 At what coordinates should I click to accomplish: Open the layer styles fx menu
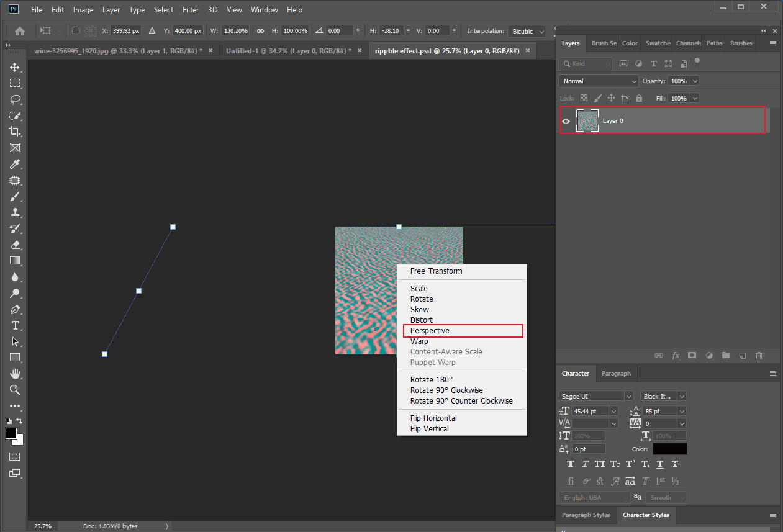pyautogui.click(x=676, y=355)
